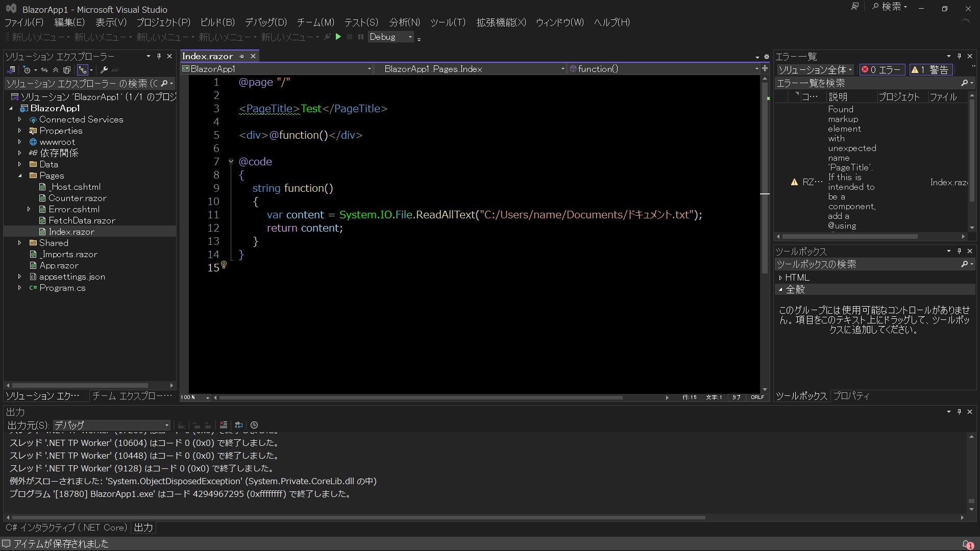The width and height of the screenshot is (980, 551).
Task: Click the Error List horizontal scrollbar
Action: tap(850, 237)
